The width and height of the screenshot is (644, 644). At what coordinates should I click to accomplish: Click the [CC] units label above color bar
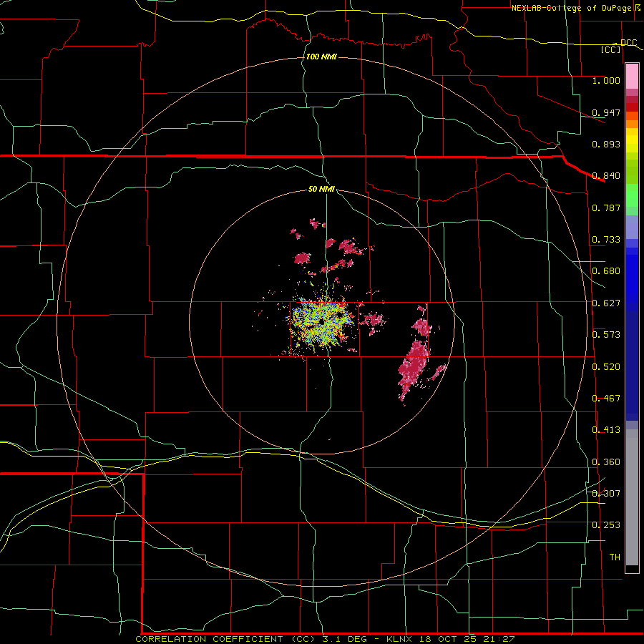(x=611, y=49)
